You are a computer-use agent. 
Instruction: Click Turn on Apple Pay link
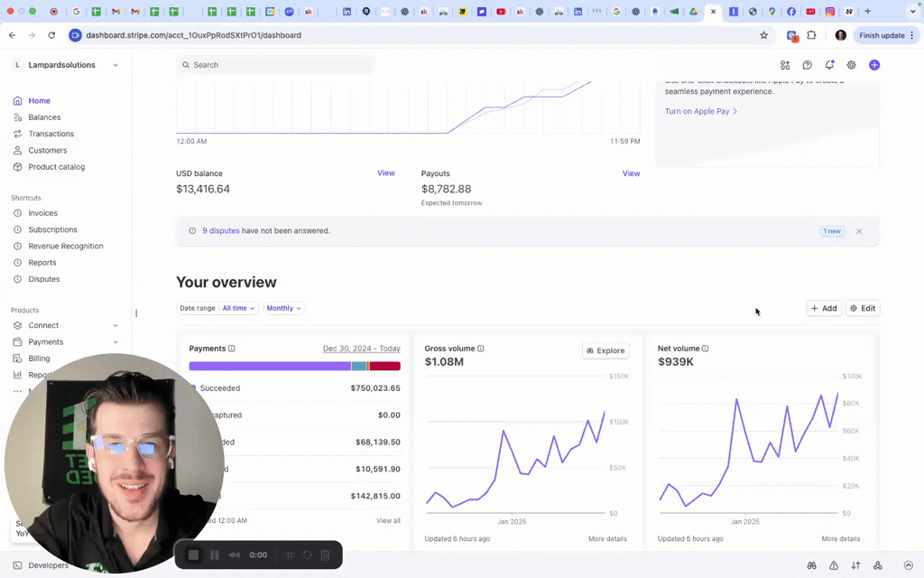click(698, 110)
